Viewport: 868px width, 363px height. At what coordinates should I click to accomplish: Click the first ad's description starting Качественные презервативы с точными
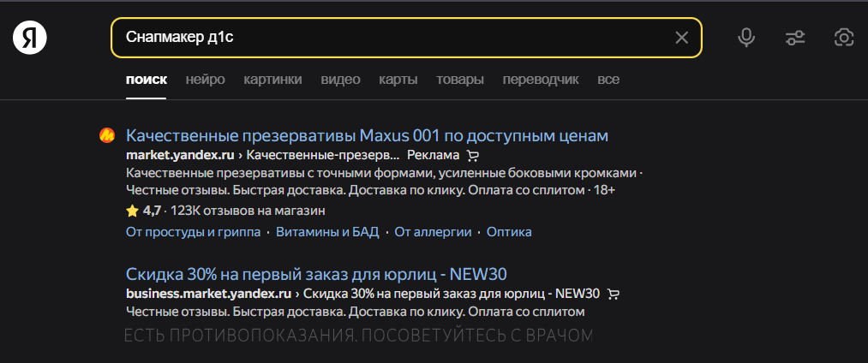(x=384, y=182)
